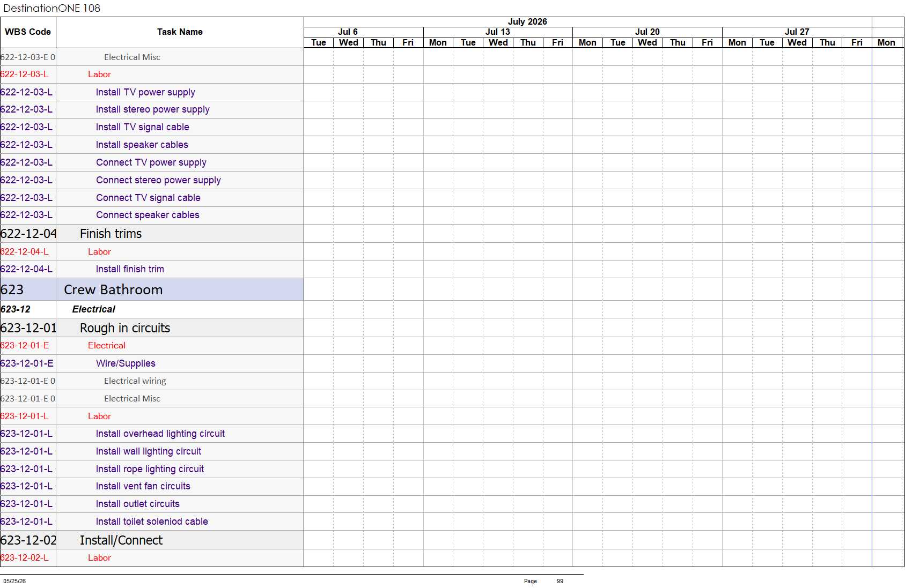The width and height of the screenshot is (905, 588).
Task: Click WBS code 623
Action: point(12,289)
